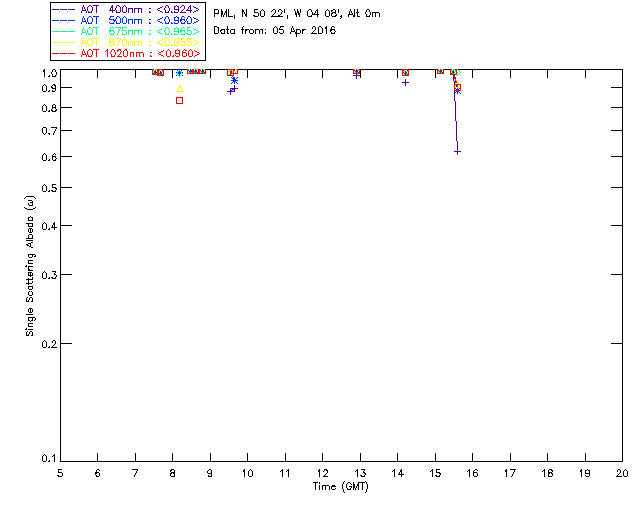Click the y-axis tick label 0.4
Image resolution: width=640 pixels, height=512 pixels.
coord(49,226)
